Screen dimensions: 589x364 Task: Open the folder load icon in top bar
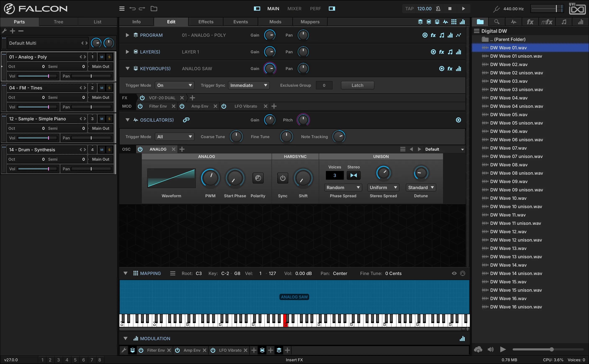click(154, 9)
